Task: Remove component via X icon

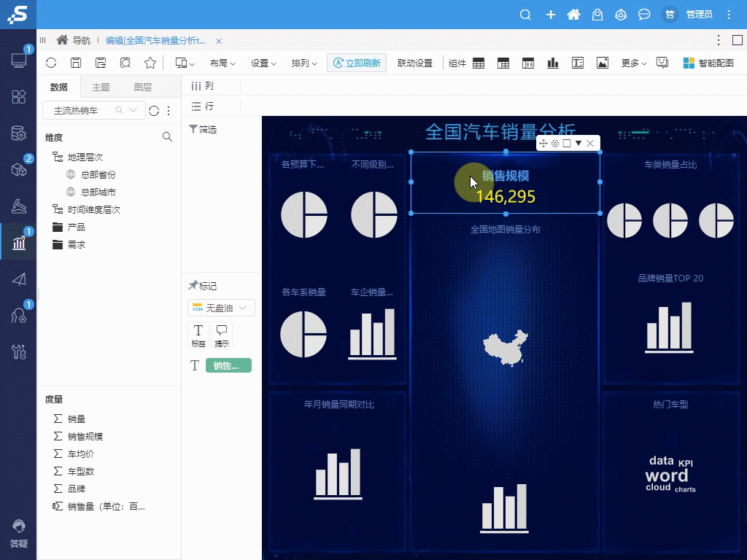Action: pyautogui.click(x=590, y=144)
